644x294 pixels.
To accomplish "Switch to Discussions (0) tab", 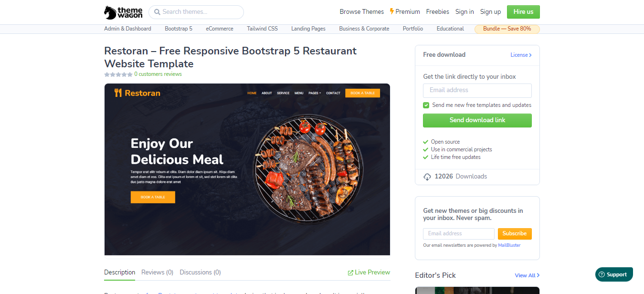I will [200, 273].
